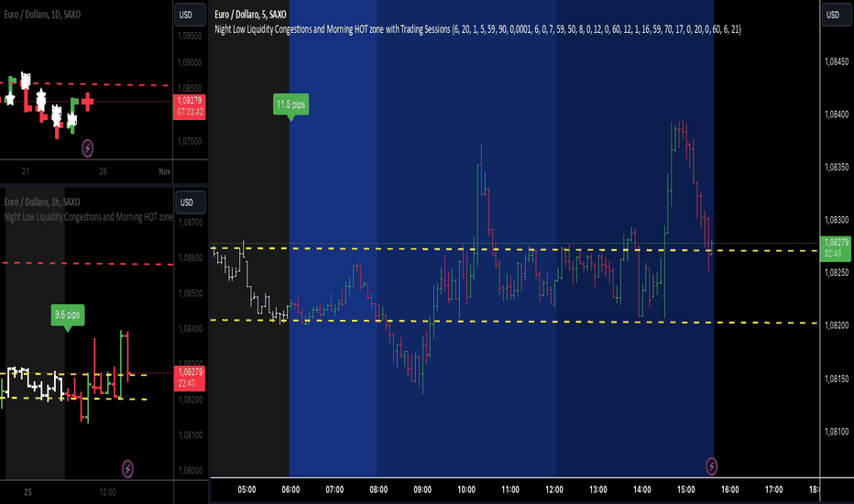Click the 1,08700 price level on 1h axis

[x=190, y=223]
